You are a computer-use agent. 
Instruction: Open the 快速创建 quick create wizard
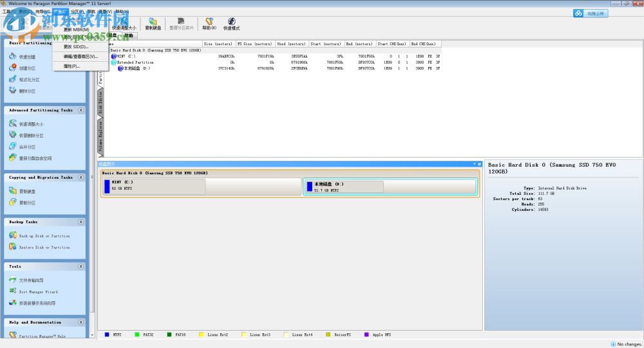23,57
